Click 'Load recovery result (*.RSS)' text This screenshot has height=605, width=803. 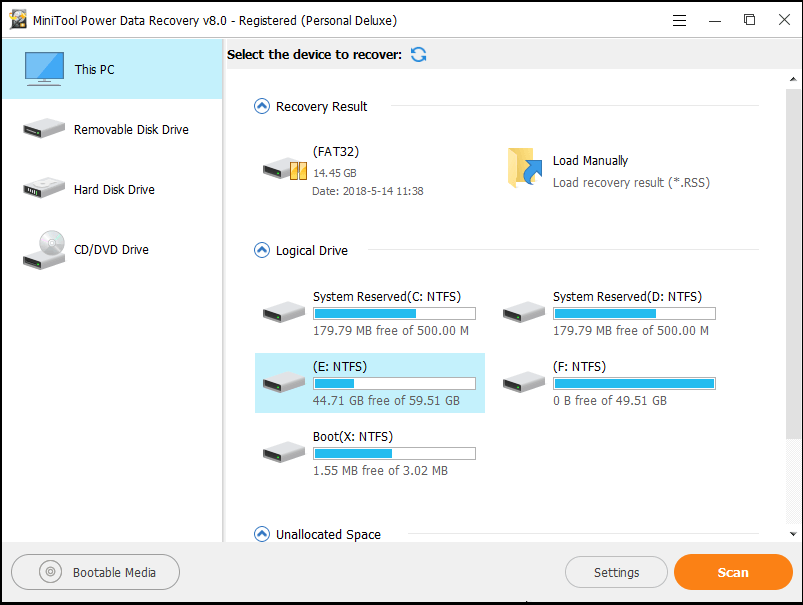(631, 182)
